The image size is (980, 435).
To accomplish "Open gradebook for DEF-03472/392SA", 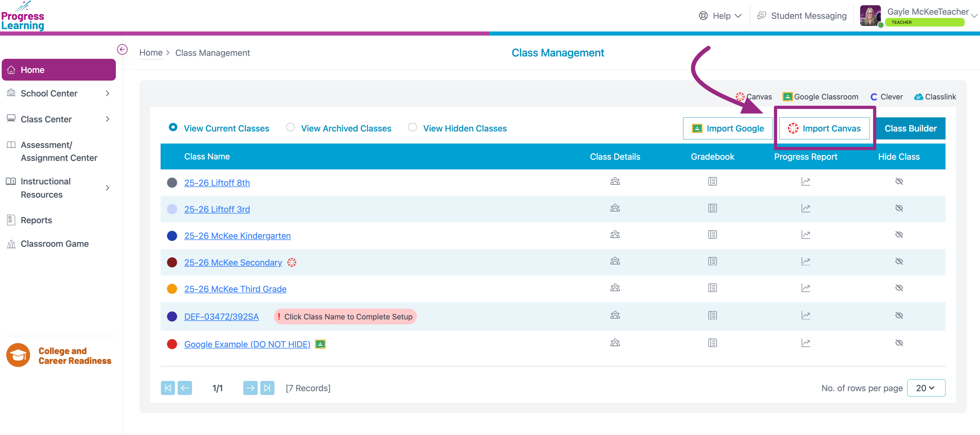I will 712,315.
